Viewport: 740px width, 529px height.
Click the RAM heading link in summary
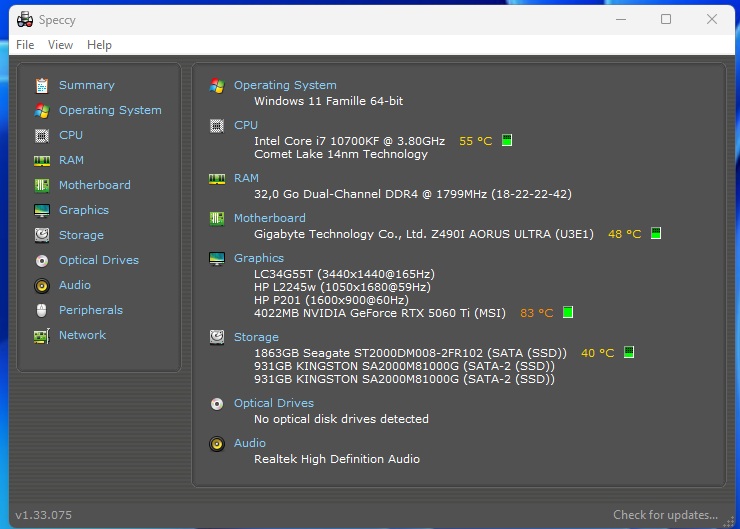246,178
